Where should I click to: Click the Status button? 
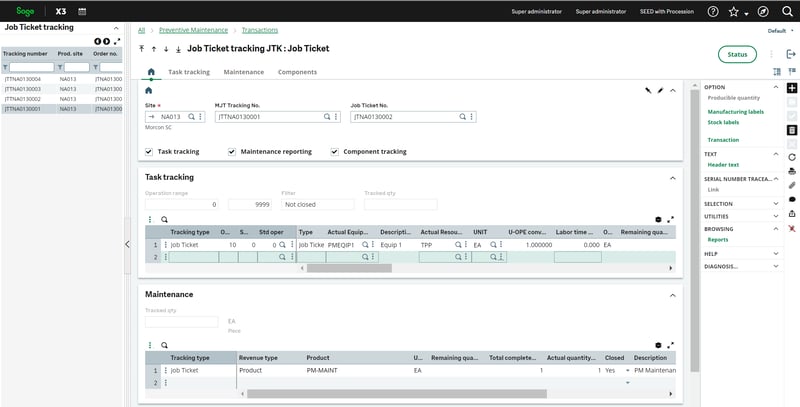point(737,54)
